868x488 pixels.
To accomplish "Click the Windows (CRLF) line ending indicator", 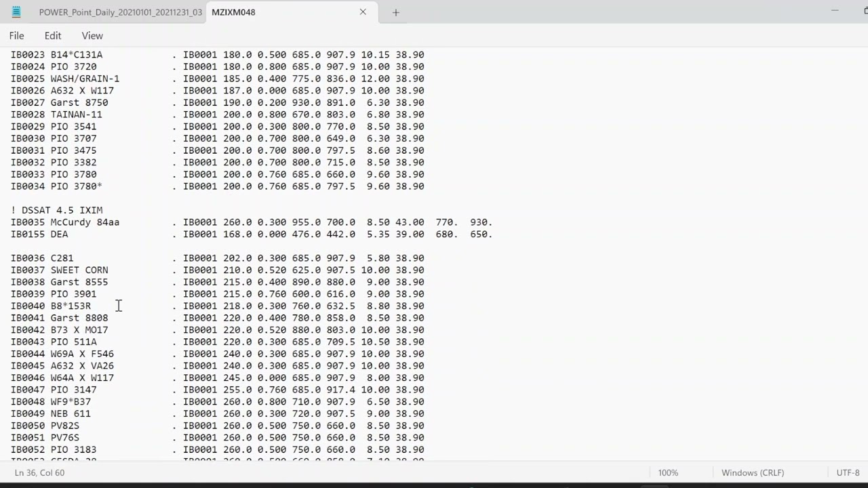I will (753, 472).
